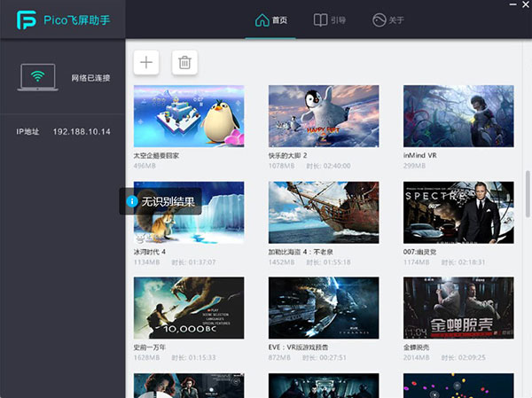Viewport: 532px width, 398px height.
Task: Open the EVE VR game trailer thumbnail
Action: 324,308
